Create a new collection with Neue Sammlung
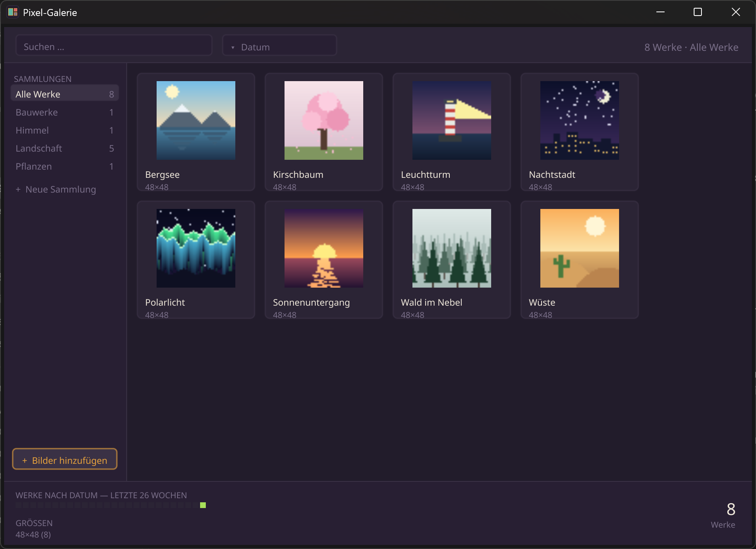The width and height of the screenshot is (756, 549). 56,189
